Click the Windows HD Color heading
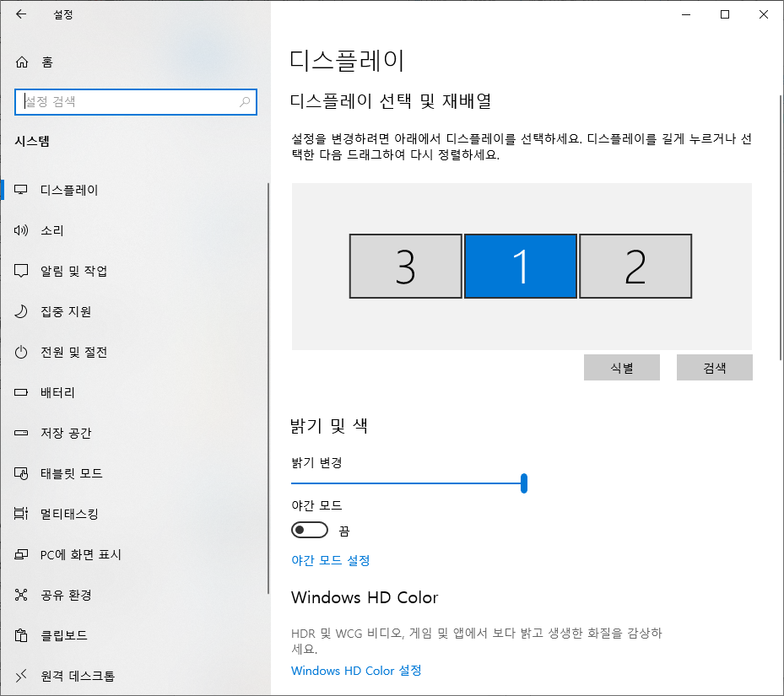This screenshot has height=696, width=784. (365, 597)
